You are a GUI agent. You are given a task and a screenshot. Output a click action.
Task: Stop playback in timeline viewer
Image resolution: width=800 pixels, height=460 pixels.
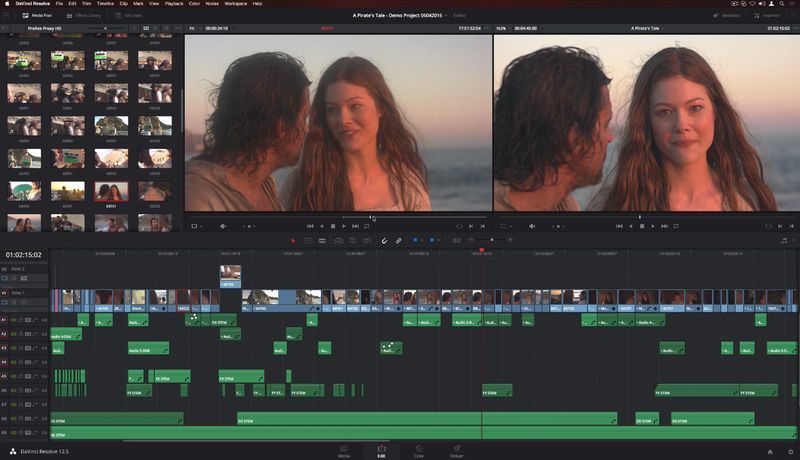pyautogui.click(x=642, y=226)
